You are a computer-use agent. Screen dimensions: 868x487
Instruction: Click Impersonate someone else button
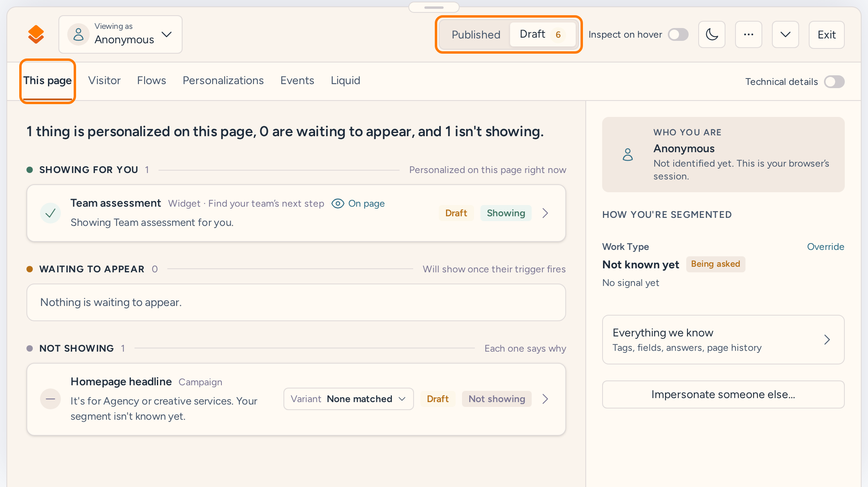tap(723, 394)
